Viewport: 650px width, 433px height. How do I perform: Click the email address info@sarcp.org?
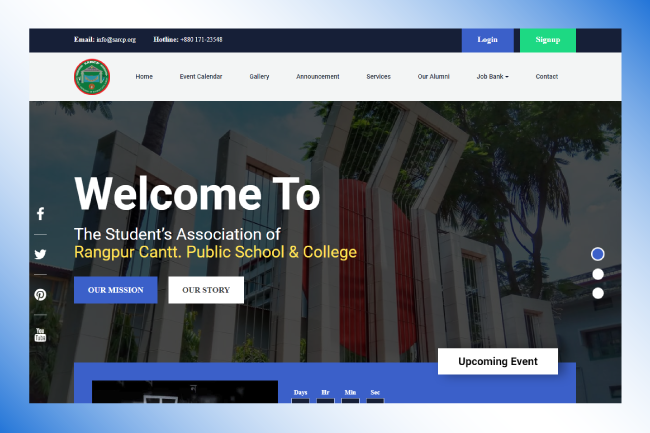[116, 40]
